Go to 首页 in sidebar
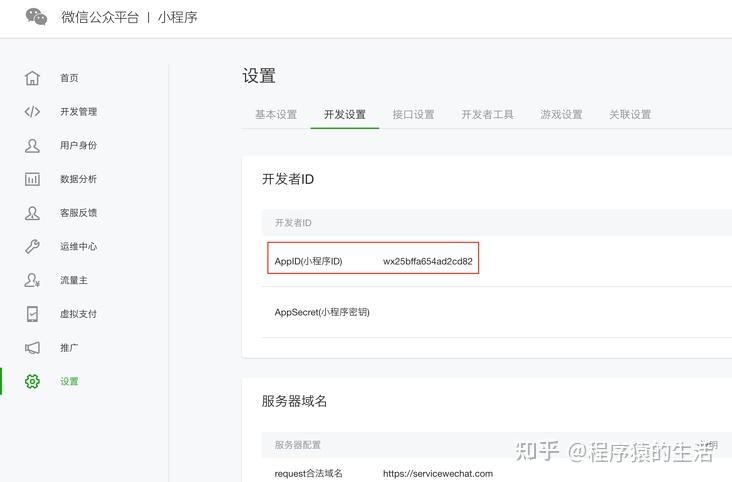This screenshot has height=482, width=732. click(x=69, y=78)
